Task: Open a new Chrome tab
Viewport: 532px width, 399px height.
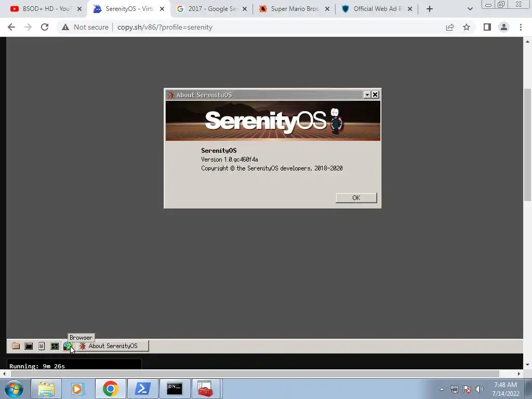Action: tap(430, 9)
